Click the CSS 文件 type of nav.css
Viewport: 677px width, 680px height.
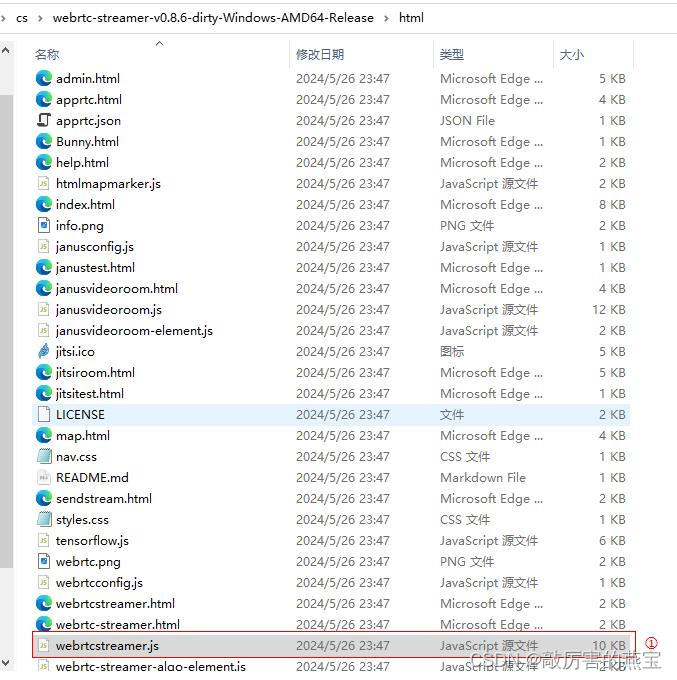click(x=465, y=457)
